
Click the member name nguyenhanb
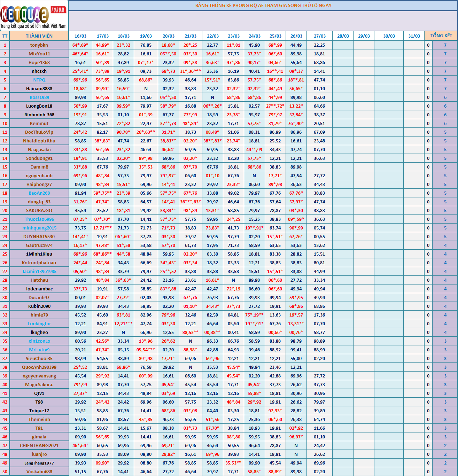click(x=39, y=175)
